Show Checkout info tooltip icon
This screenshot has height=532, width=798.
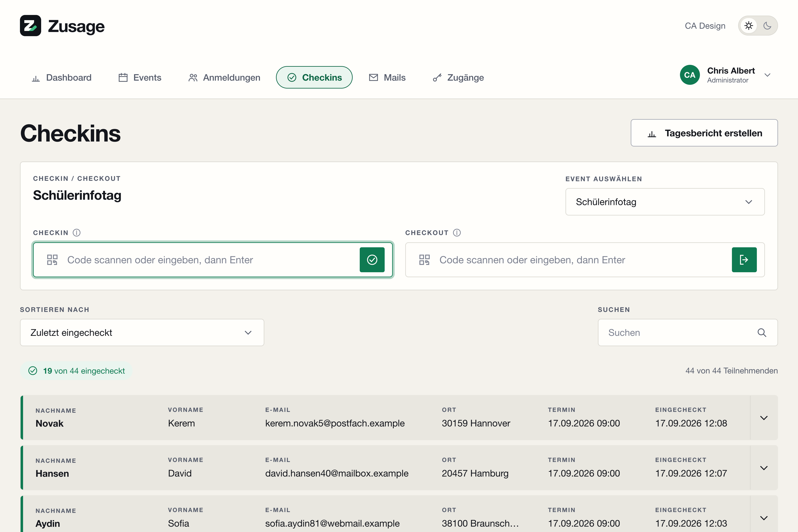point(457,233)
